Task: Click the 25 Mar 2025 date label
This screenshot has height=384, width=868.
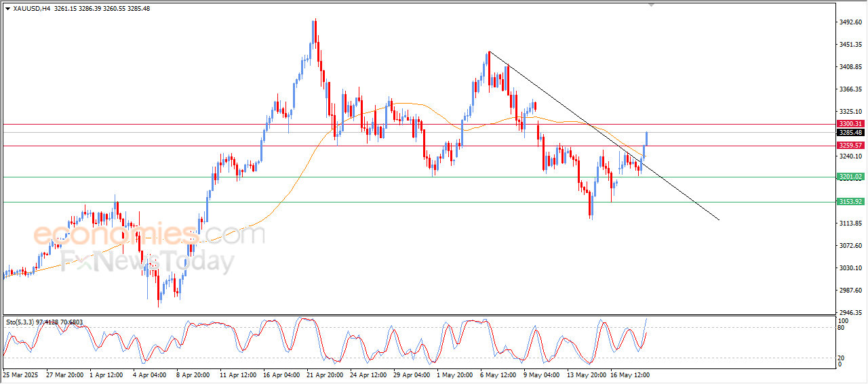Action: pyautogui.click(x=21, y=375)
